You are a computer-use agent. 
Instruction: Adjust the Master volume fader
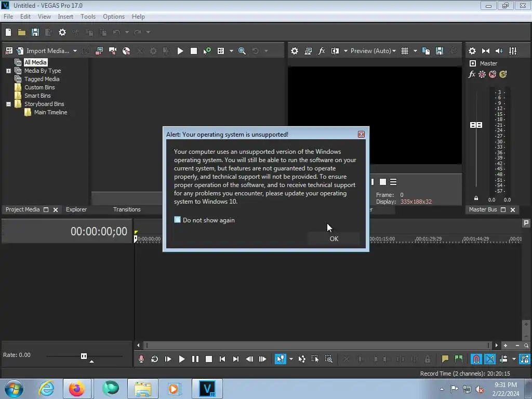coord(476,125)
